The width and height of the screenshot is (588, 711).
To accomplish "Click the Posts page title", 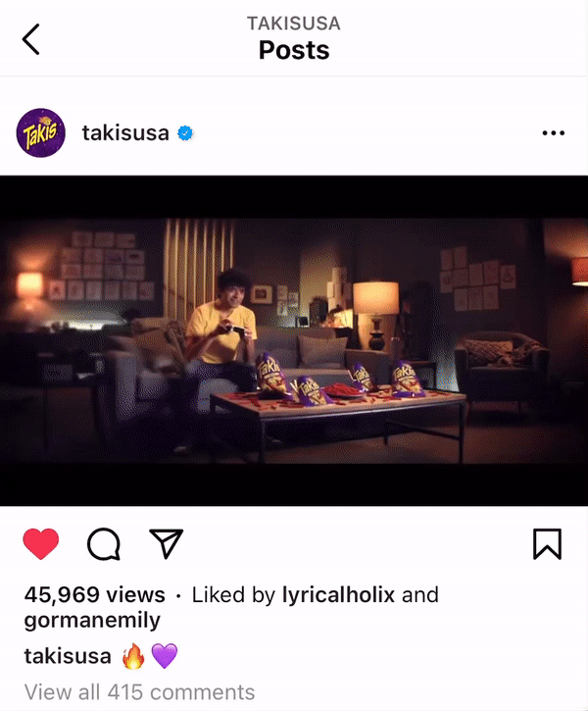I will point(294,50).
